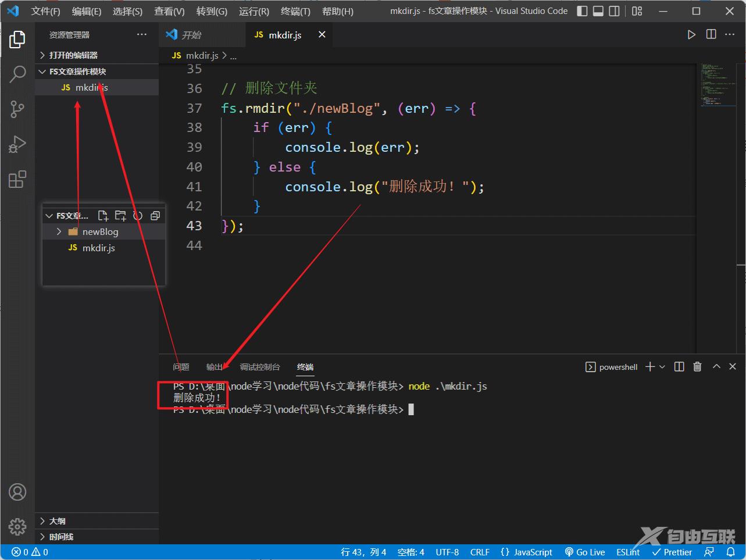Open the Search view in activity bar
Screen dimensions: 746x560
tap(17, 74)
